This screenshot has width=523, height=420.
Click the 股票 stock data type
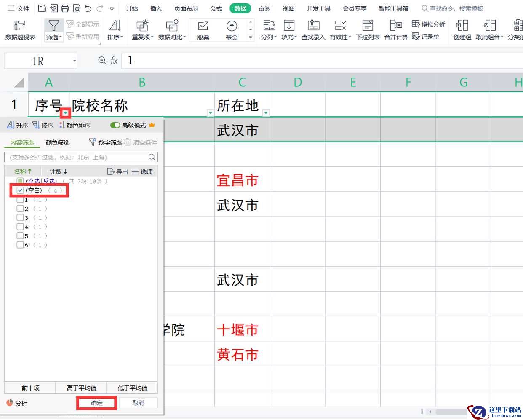click(x=203, y=30)
